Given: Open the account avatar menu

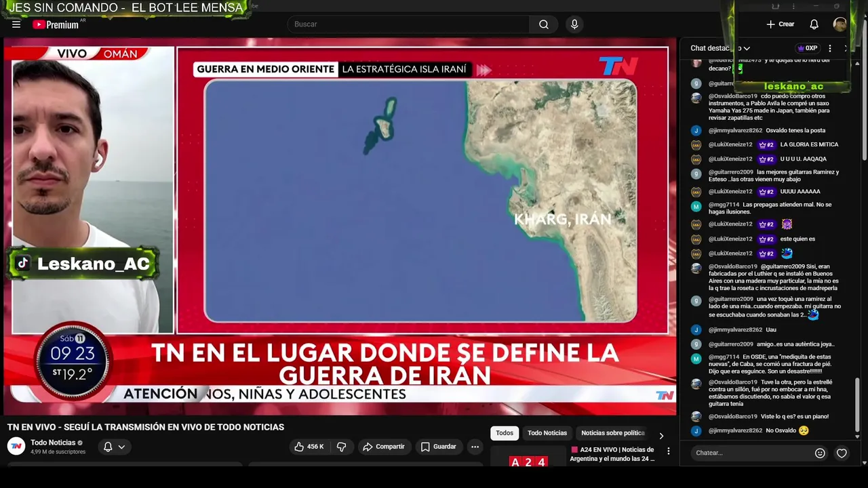Looking at the screenshot, I should tap(840, 24).
